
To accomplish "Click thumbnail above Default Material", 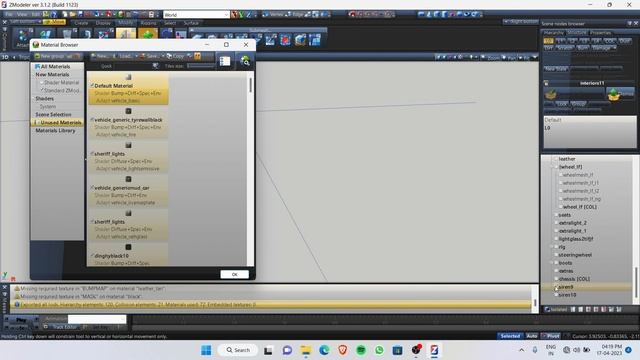I will pos(128,77).
